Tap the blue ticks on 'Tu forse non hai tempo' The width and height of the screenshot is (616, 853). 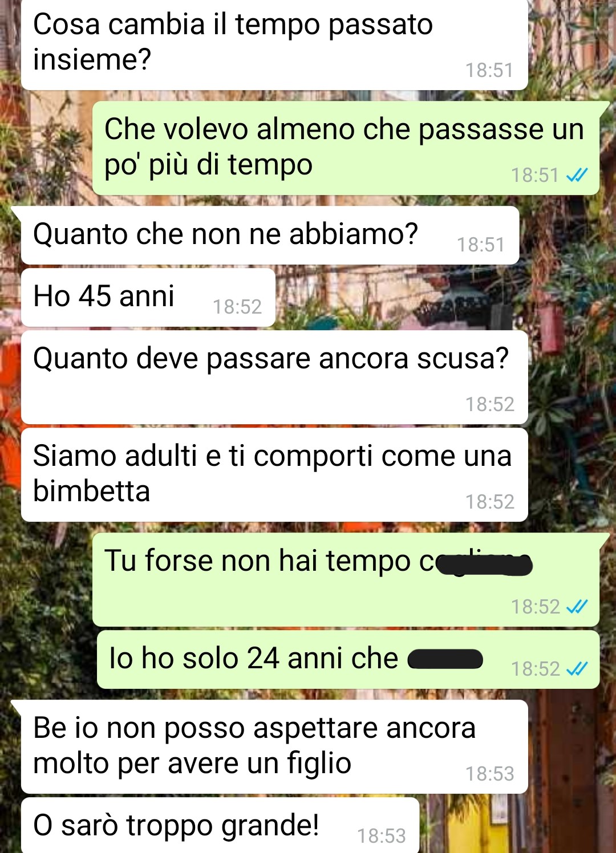click(577, 607)
